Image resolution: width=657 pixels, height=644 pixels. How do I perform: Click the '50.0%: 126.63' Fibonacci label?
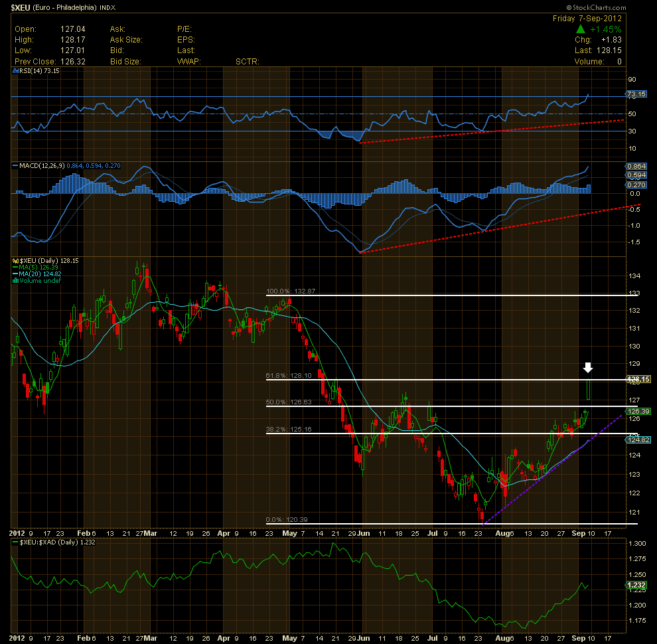tap(289, 402)
